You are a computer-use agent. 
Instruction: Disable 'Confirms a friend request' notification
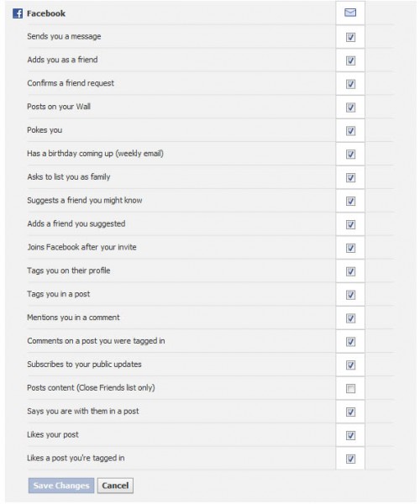350,84
